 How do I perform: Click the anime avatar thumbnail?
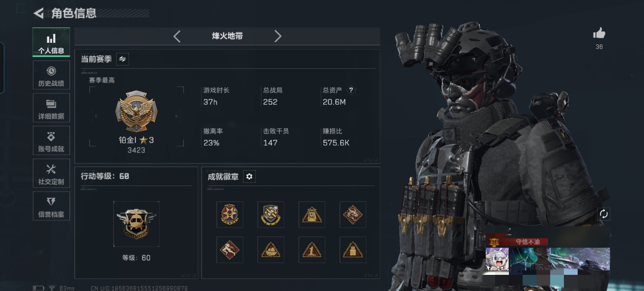(x=497, y=259)
